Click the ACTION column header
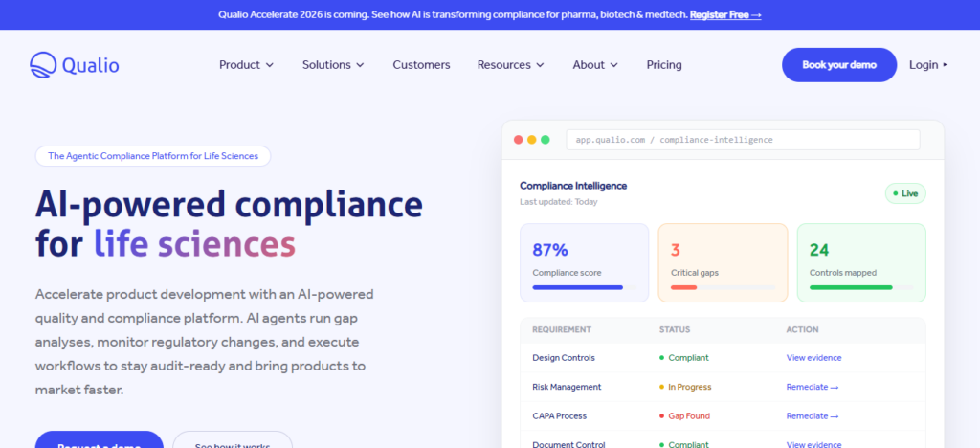 pos(802,330)
